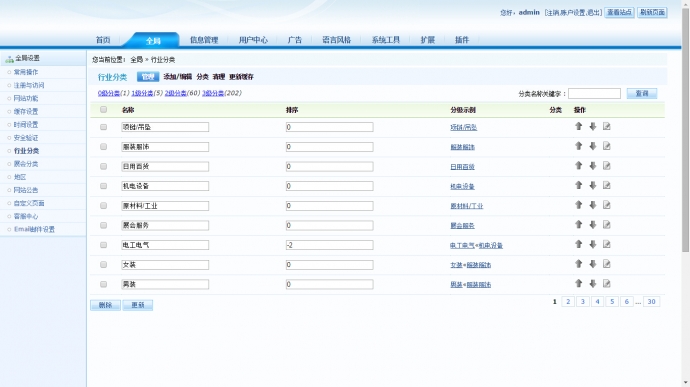Image resolution: width=690 pixels, height=387 pixels.
Task: Click the name field containing 机电设备
Action: pos(165,186)
